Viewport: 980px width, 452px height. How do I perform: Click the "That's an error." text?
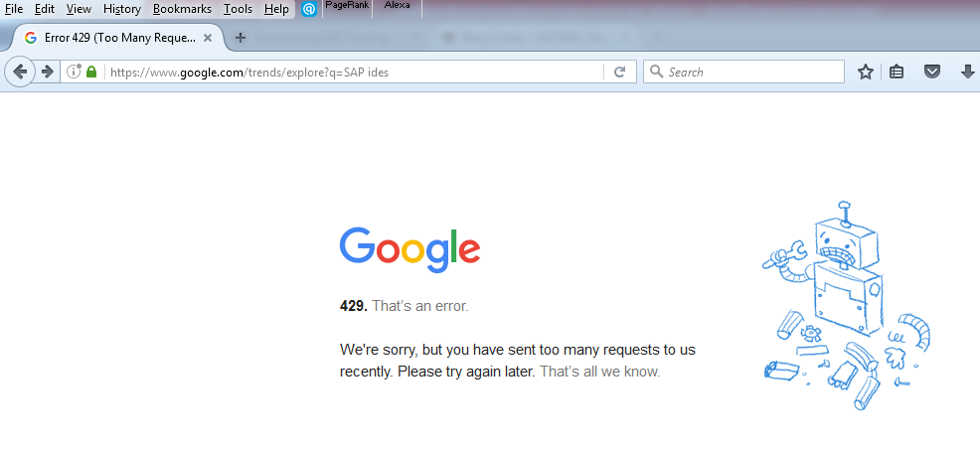[420, 307]
